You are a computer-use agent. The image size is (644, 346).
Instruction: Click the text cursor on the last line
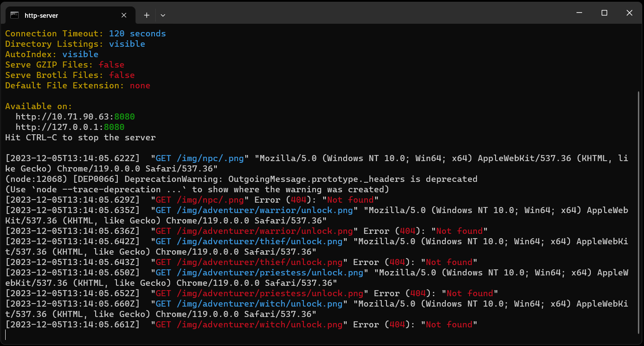click(6, 335)
